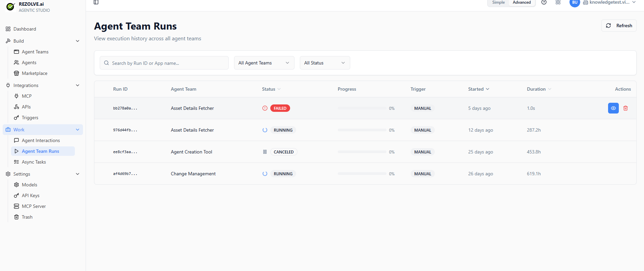Open the APIs link
644x271 pixels.
pos(26,107)
